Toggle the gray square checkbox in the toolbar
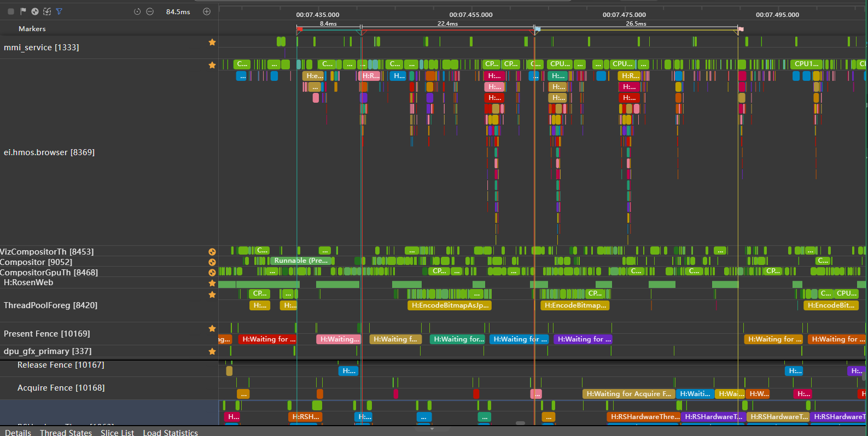 [x=11, y=11]
